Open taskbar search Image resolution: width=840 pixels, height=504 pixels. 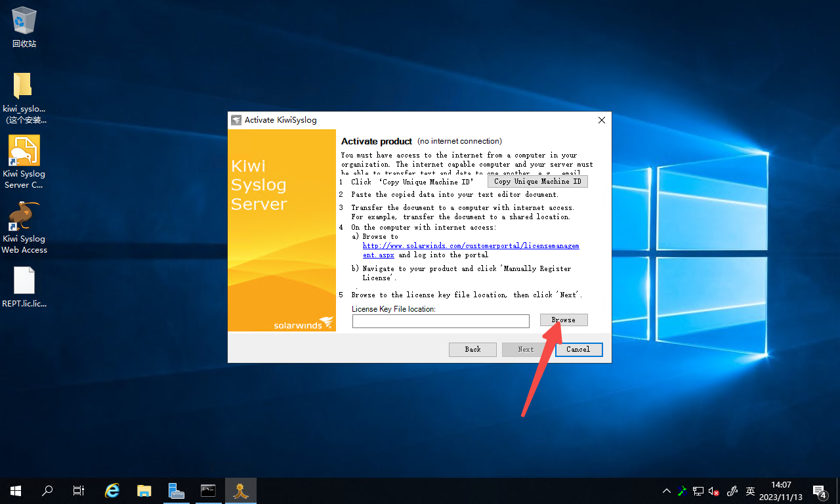47,491
